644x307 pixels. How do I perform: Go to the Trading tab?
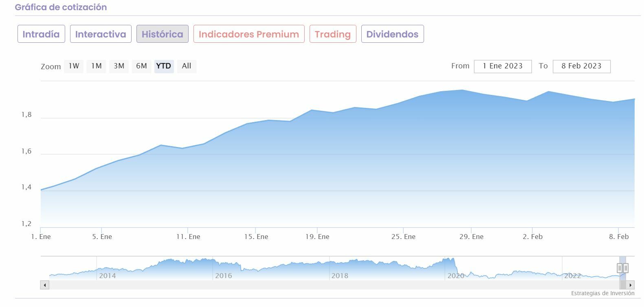333,34
